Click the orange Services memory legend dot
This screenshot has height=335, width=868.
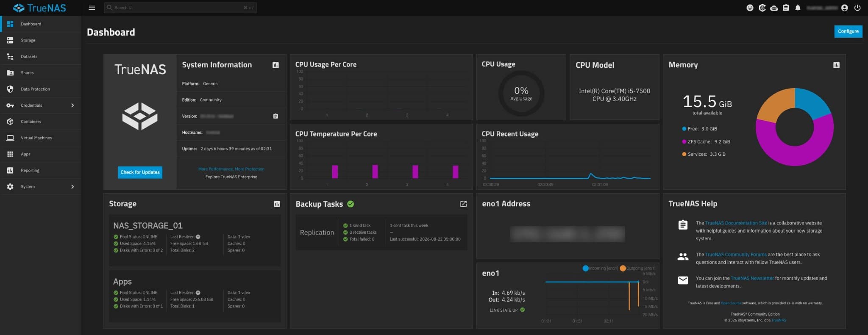click(x=684, y=154)
